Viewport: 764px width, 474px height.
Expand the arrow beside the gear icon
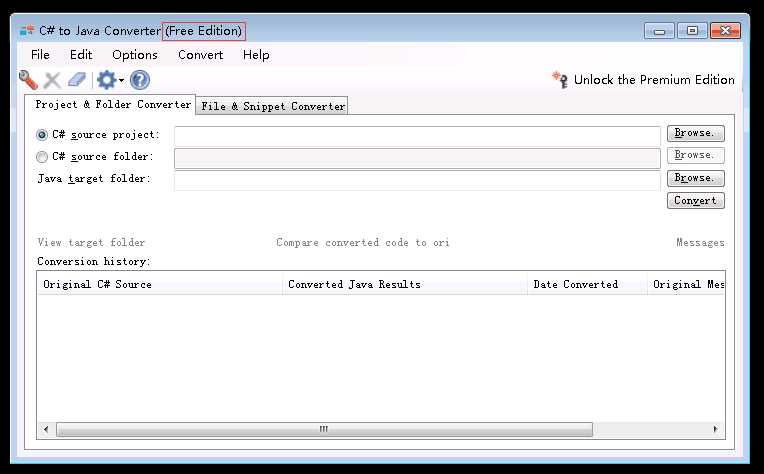pyautogui.click(x=121, y=80)
